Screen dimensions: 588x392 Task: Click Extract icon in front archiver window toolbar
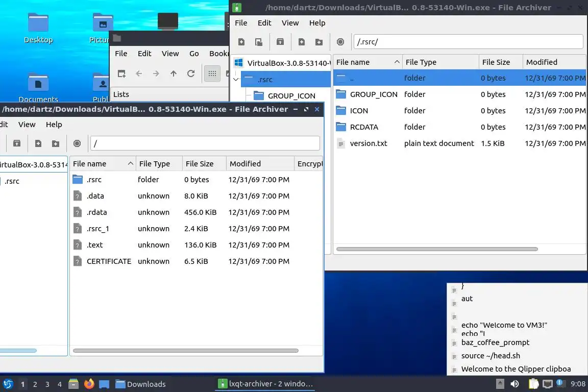click(x=16, y=143)
